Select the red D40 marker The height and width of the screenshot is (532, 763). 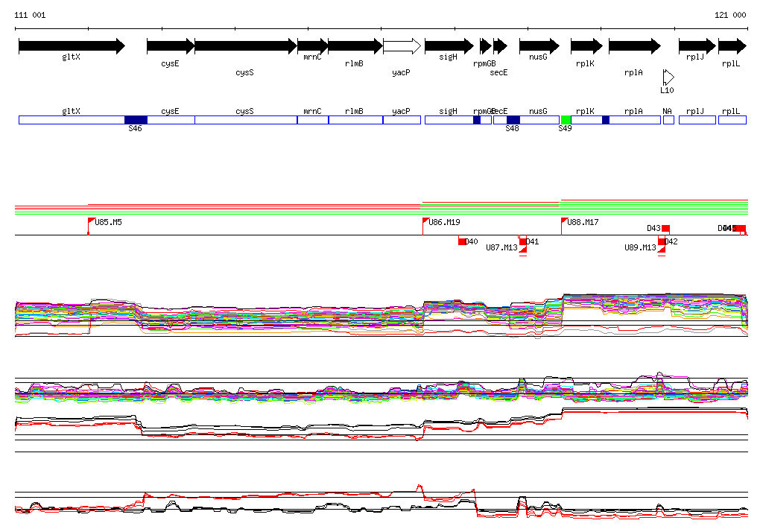(x=462, y=241)
